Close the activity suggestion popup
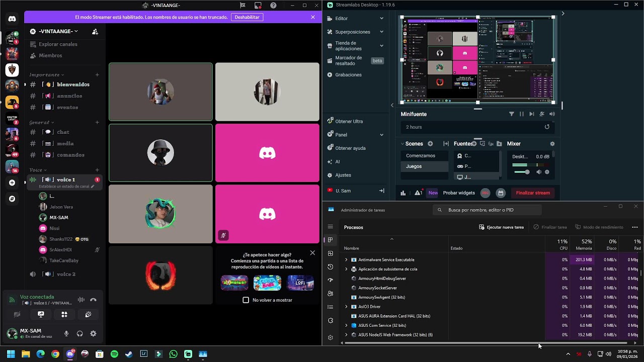This screenshot has height=362, width=644. pyautogui.click(x=312, y=253)
